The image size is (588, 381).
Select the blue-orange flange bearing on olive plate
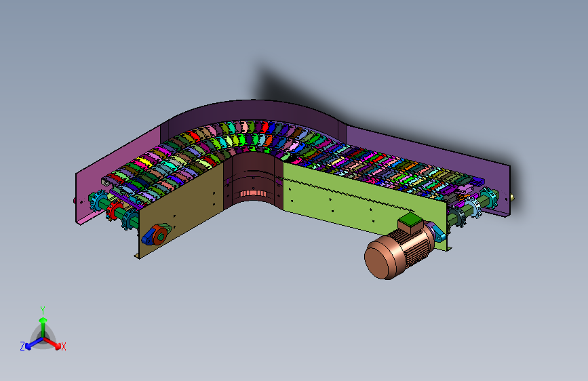(x=157, y=235)
